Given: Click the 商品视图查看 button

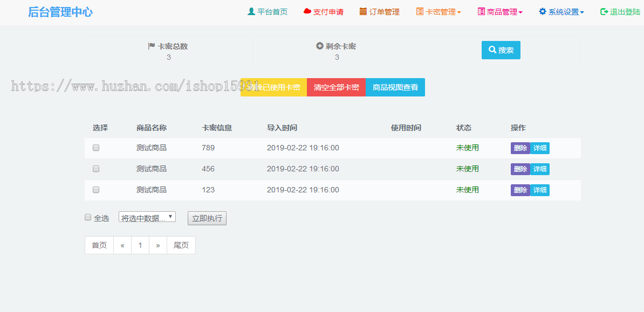Looking at the screenshot, I should (395, 87).
